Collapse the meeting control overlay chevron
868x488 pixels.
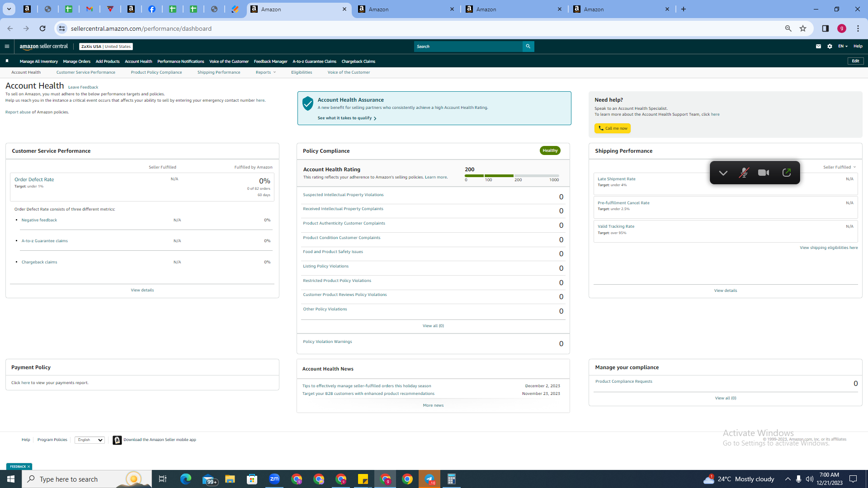pyautogui.click(x=723, y=173)
